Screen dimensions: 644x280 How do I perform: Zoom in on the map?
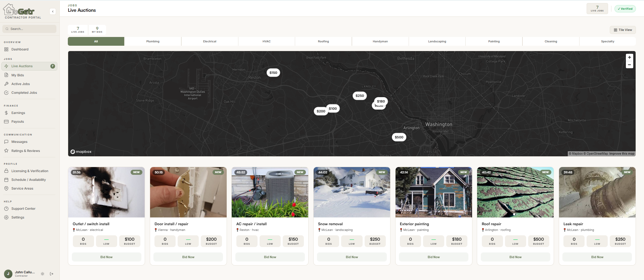click(x=630, y=57)
